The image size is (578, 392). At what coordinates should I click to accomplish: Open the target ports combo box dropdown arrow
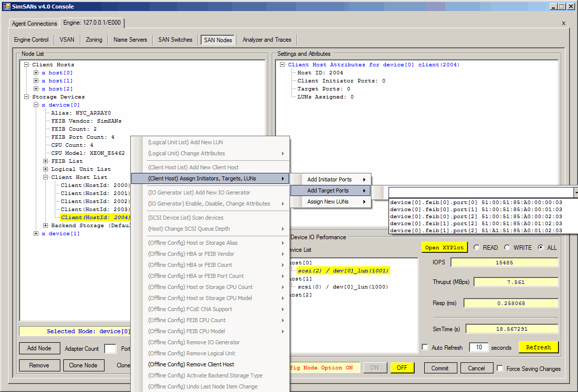pos(575,192)
